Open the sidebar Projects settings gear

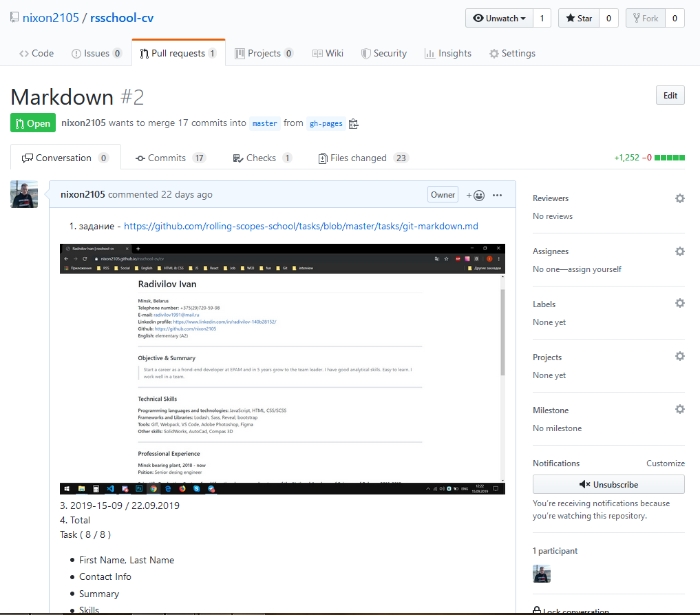point(679,356)
